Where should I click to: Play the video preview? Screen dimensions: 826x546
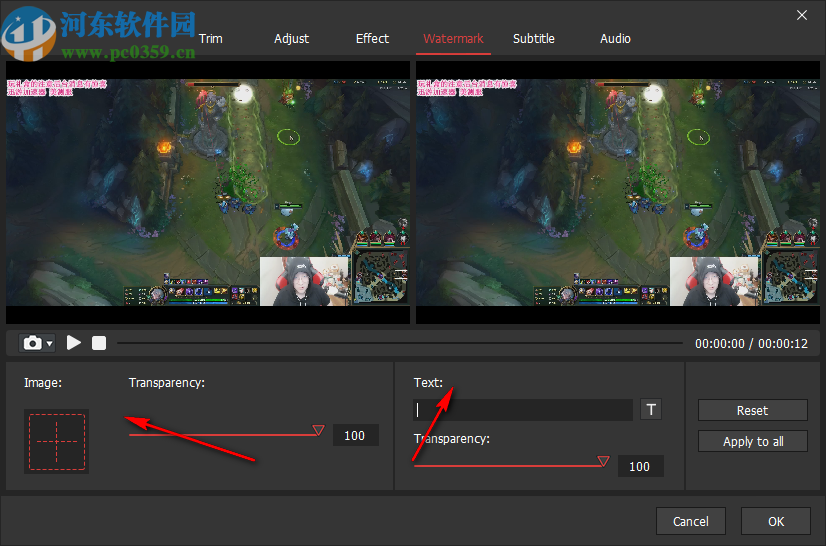(74, 343)
